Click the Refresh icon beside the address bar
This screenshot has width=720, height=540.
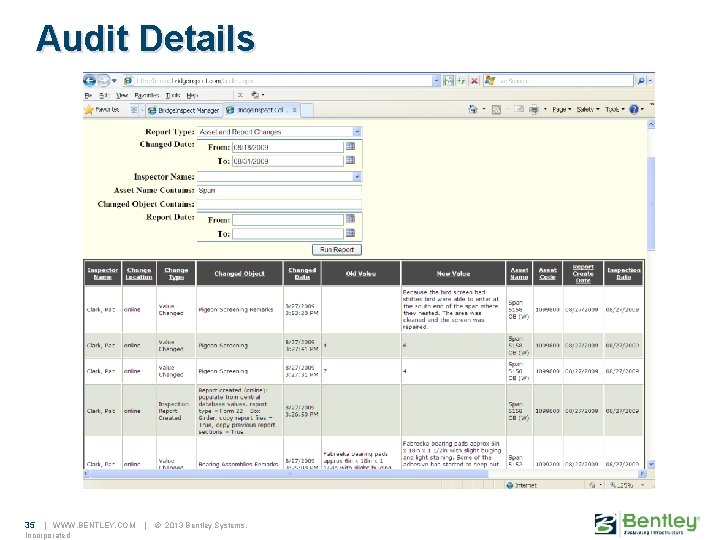[x=461, y=81]
